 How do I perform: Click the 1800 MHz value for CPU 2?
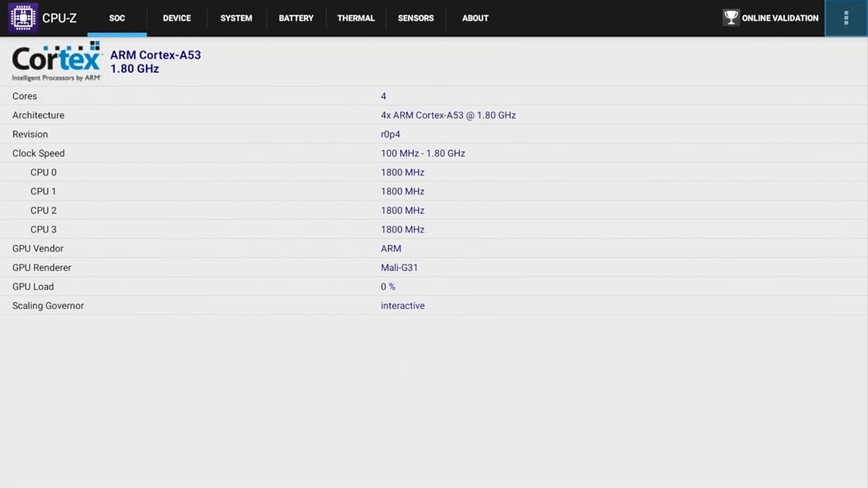[403, 210]
